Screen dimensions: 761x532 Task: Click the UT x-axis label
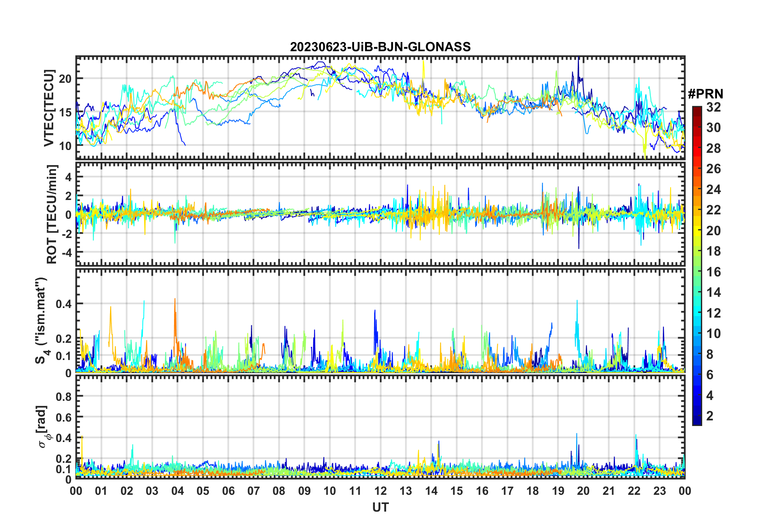tap(380, 507)
